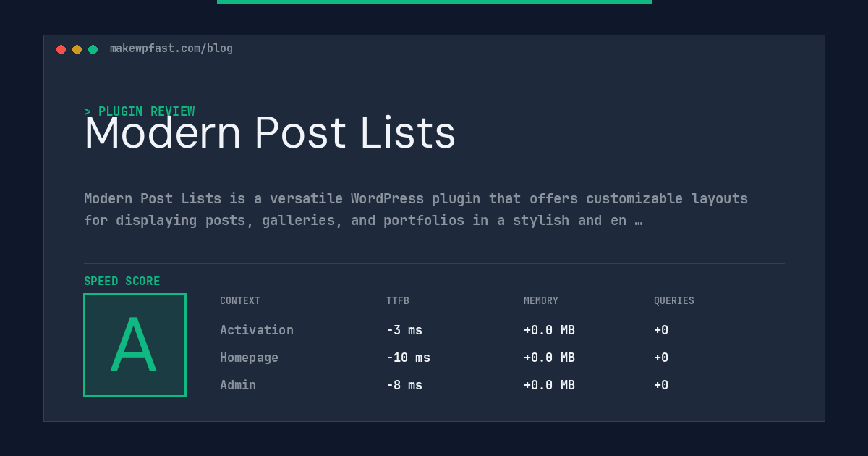The width and height of the screenshot is (868, 456).
Task: Click the QUERIES column header
Action: [674, 301]
